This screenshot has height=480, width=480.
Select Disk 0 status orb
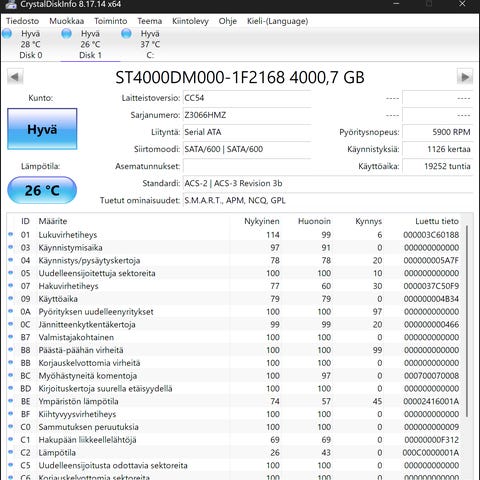coord(7,34)
